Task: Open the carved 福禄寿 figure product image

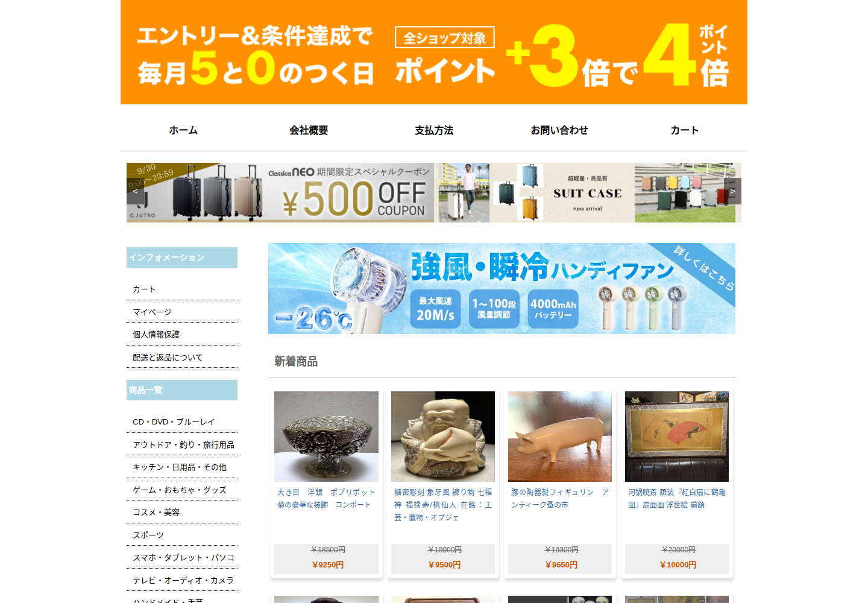Action: pos(443,437)
